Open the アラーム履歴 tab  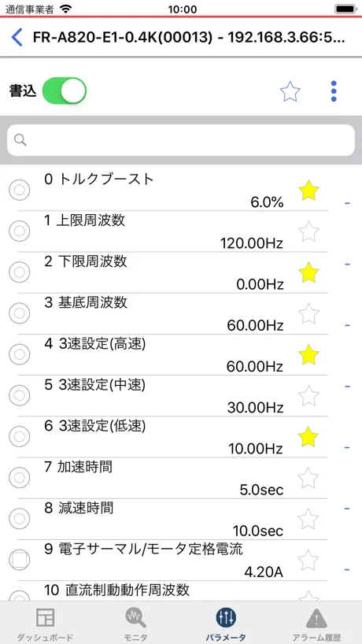(316, 623)
